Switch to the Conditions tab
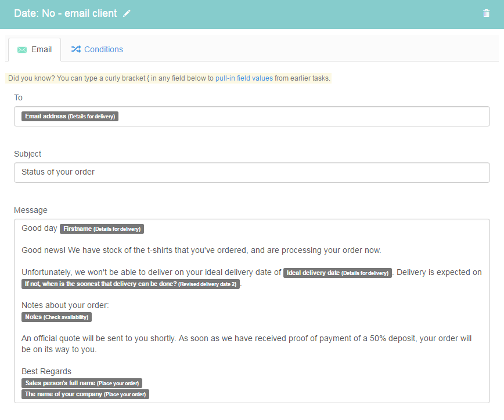This screenshot has height=420, width=504. click(x=97, y=49)
